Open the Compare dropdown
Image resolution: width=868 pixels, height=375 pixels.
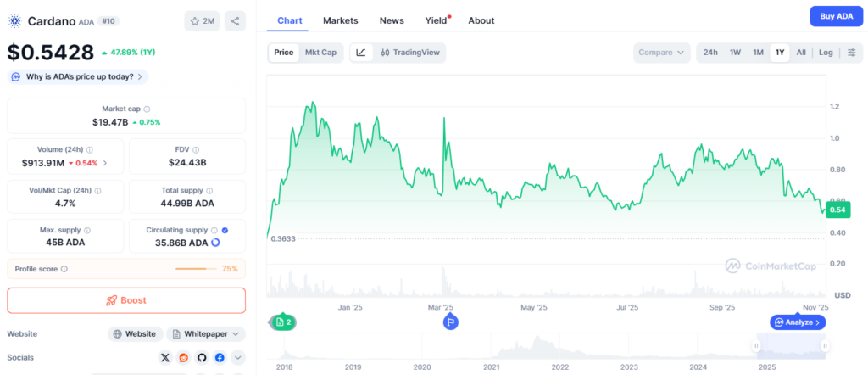[661, 53]
